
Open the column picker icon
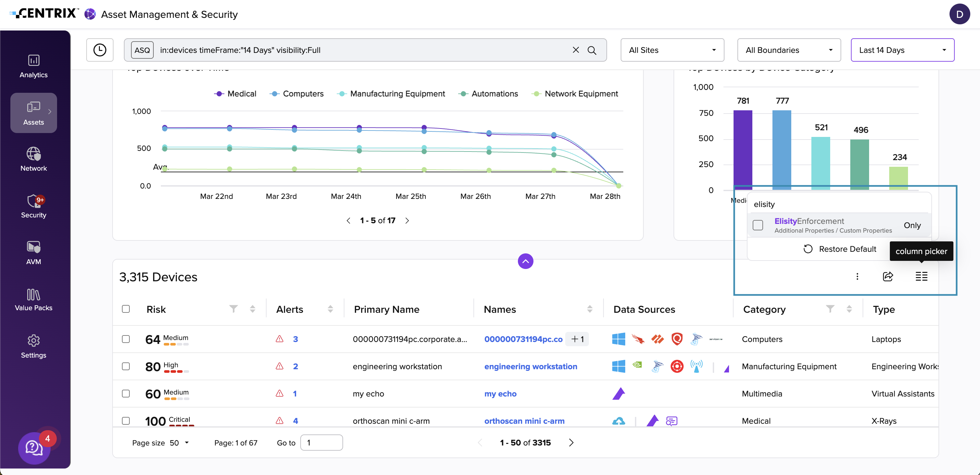[921, 276]
